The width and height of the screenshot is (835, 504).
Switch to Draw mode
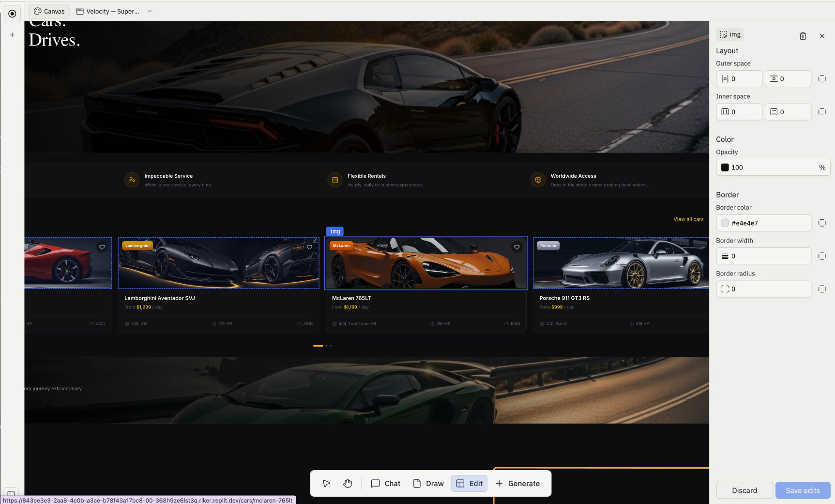(x=428, y=484)
